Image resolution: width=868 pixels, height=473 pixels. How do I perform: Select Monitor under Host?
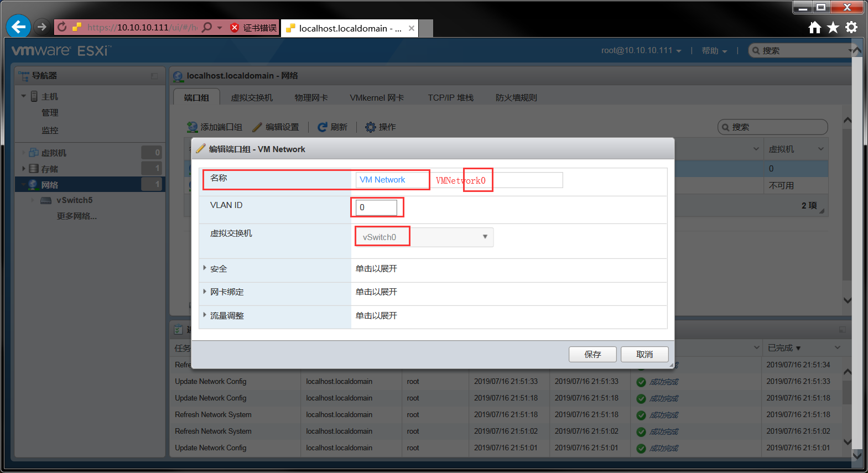click(x=50, y=131)
